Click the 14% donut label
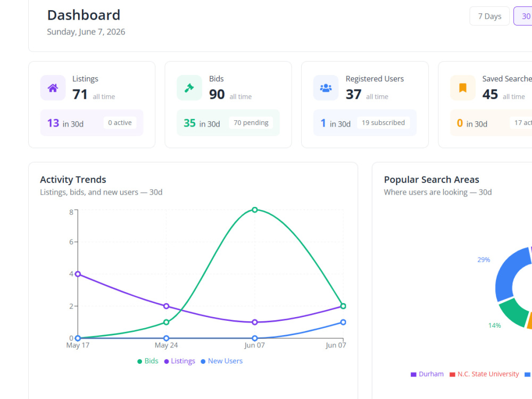 (494, 326)
